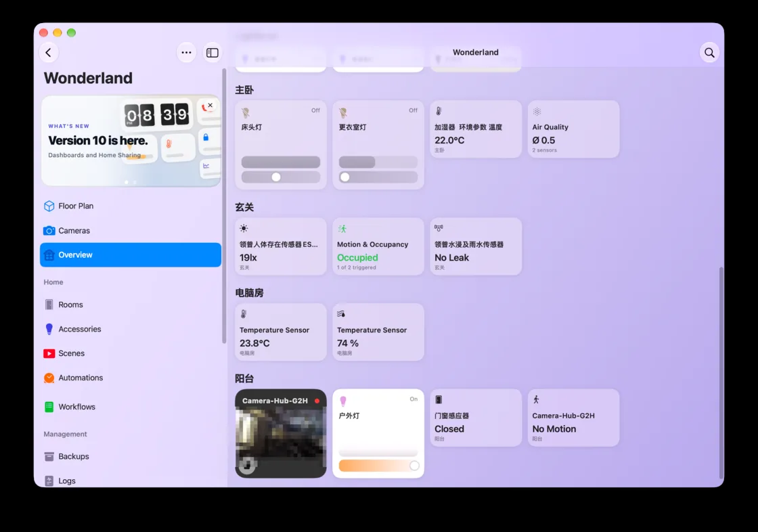Screen dimensions: 758x532
Task: Click the Workflows green icon
Action: pos(49,407)
